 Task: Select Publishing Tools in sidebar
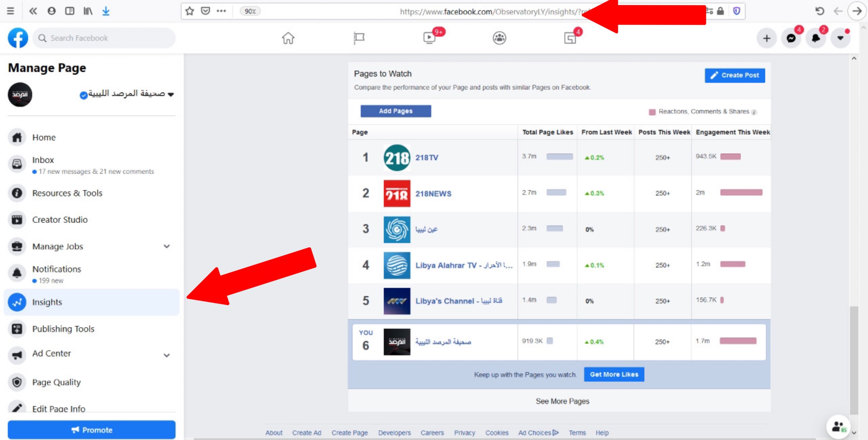(x=63, y=329)
